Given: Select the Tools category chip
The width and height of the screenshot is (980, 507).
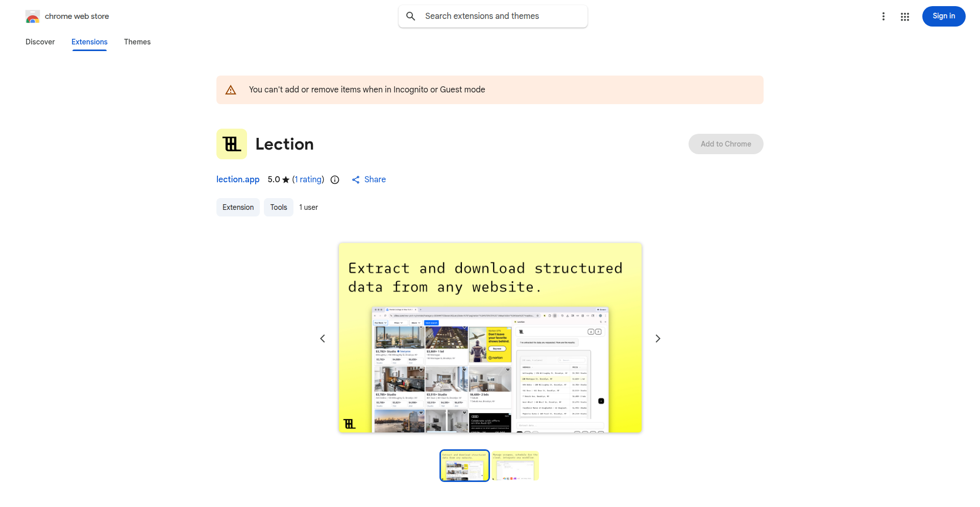Looking at the screenshot, I should (x=279, y=207).
